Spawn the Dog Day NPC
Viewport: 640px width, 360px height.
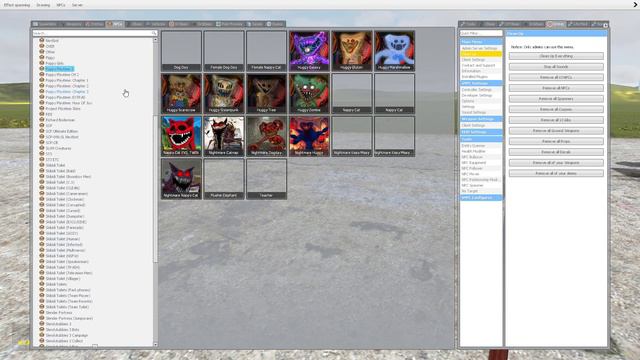click(x=181, y=51)
